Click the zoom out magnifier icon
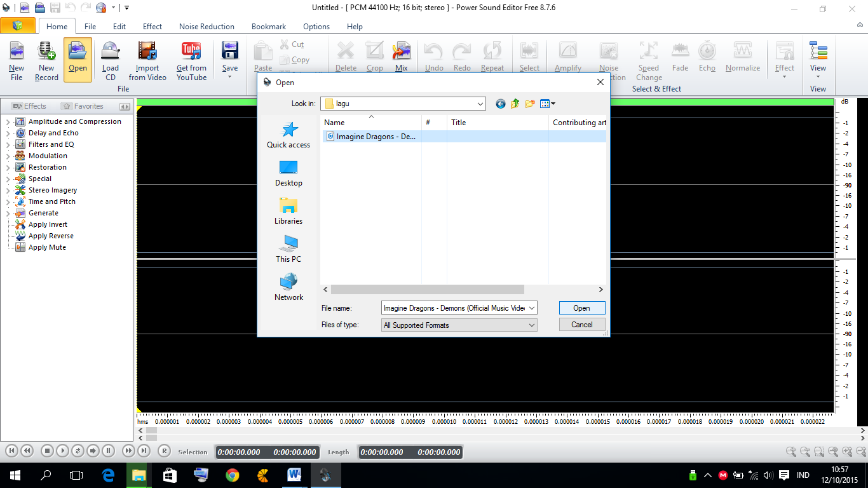 point(805,452)
